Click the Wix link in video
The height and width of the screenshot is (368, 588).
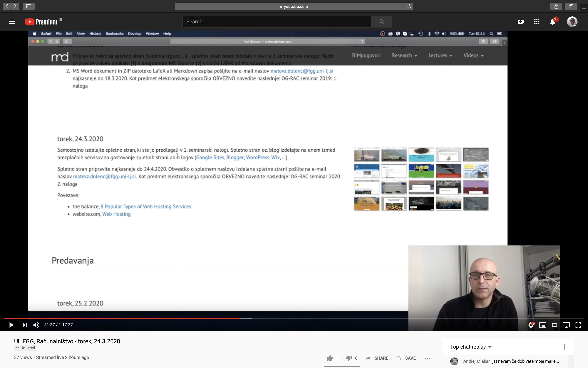click(275, 158)
